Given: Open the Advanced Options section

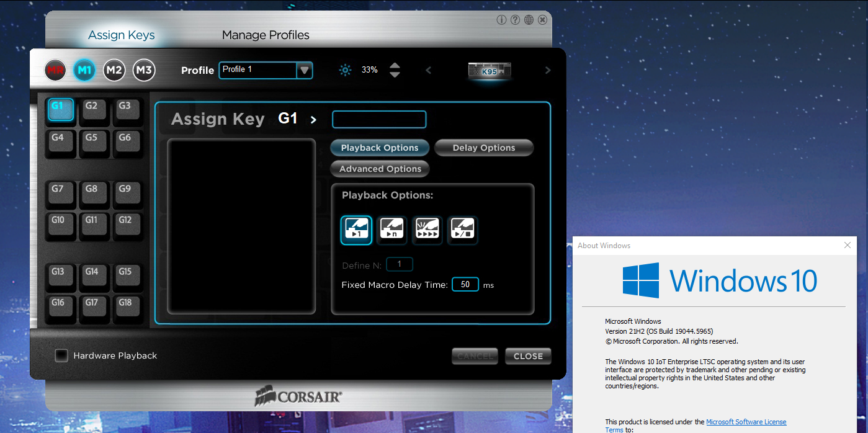Looking at the screenshot, I should click(x=380, y=169).
